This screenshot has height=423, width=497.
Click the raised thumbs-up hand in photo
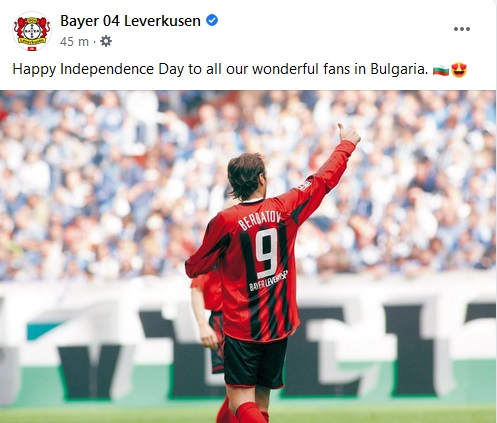[x=348, y=134]
